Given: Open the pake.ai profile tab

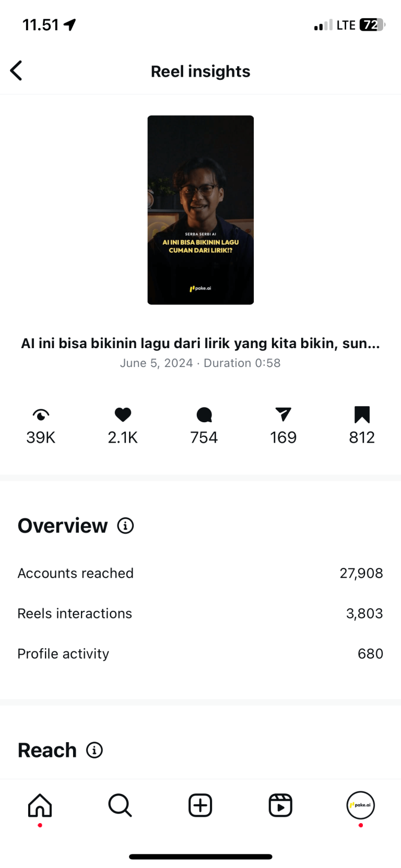Looking at the screenshot, I should point(361,805).
